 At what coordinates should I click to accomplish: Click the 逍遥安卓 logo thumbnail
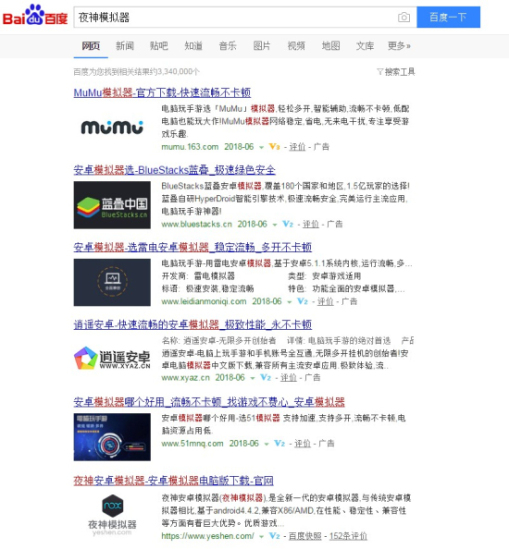[x=112, y=358]
